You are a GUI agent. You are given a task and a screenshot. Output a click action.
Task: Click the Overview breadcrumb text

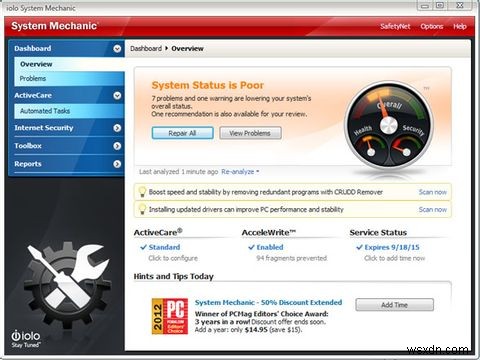point(187,48)
